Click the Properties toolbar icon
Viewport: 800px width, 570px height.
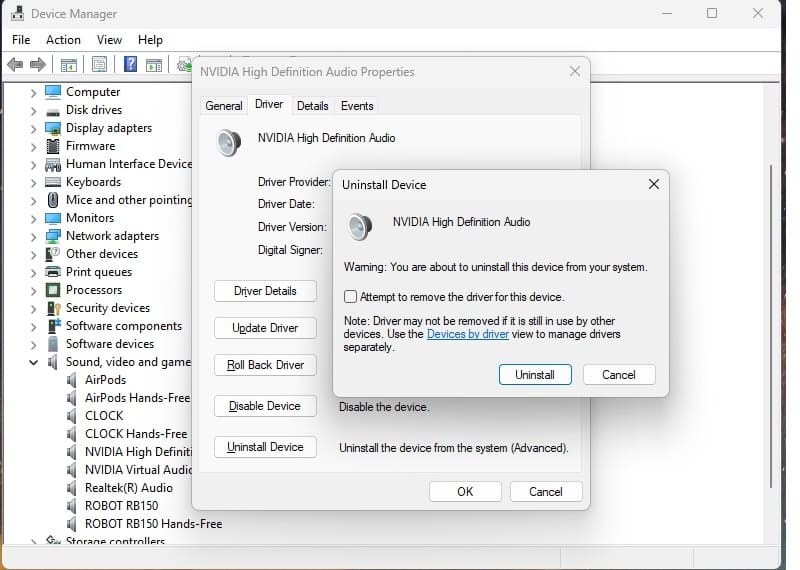coord(99,64)
